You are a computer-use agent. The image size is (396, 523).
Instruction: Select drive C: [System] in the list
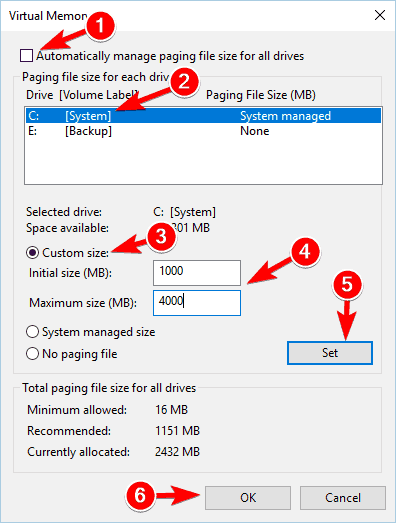(x=203, y=116)
